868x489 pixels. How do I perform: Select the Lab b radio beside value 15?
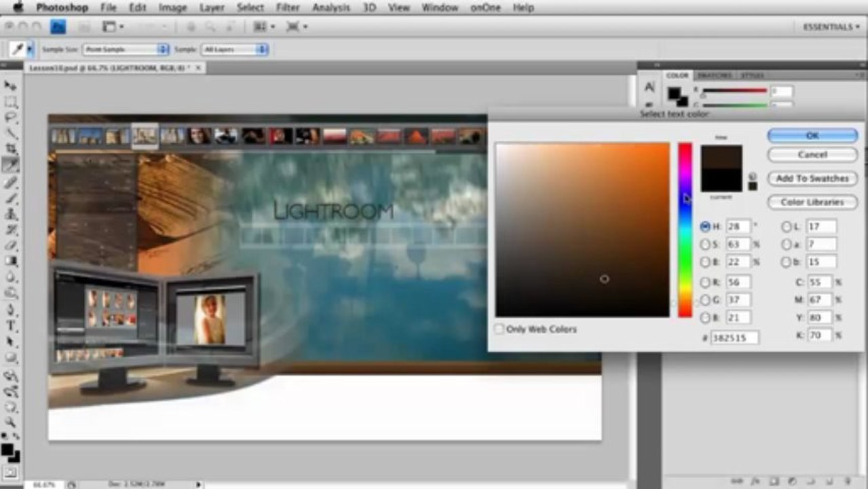[787, 262]
